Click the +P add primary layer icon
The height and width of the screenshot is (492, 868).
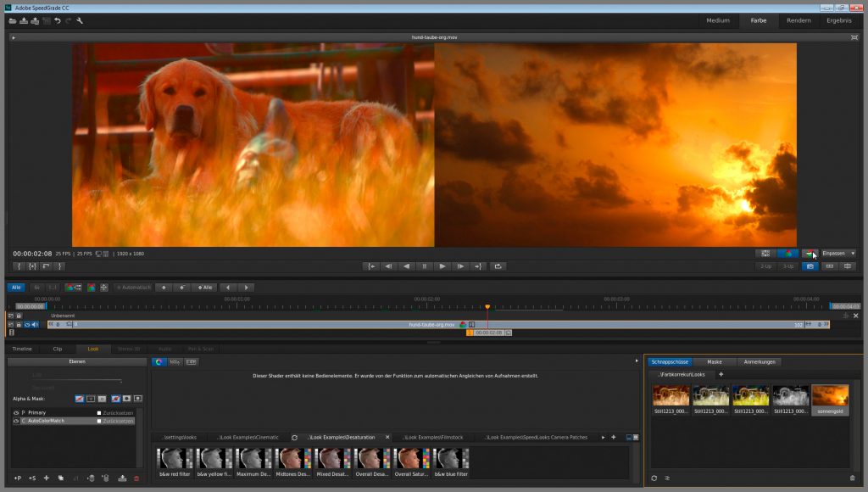pos(17,478)
